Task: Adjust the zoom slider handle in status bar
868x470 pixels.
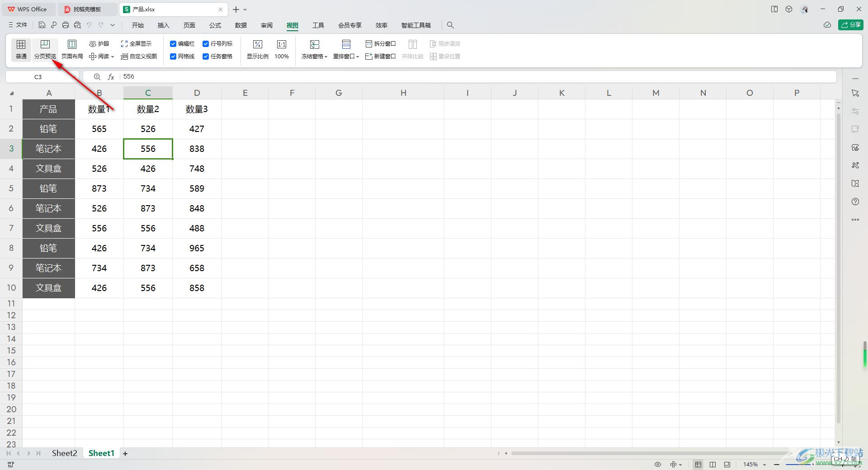Action: click(x=812, y=465)
